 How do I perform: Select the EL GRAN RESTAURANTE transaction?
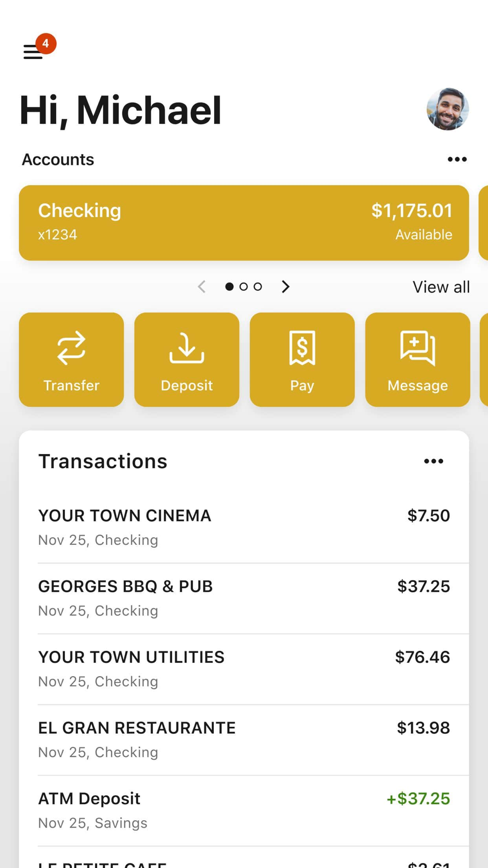244,740
